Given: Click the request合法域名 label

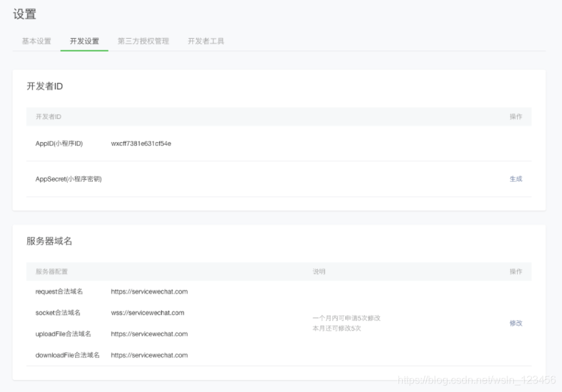Looking at the screenshot, I should point(59,291).
